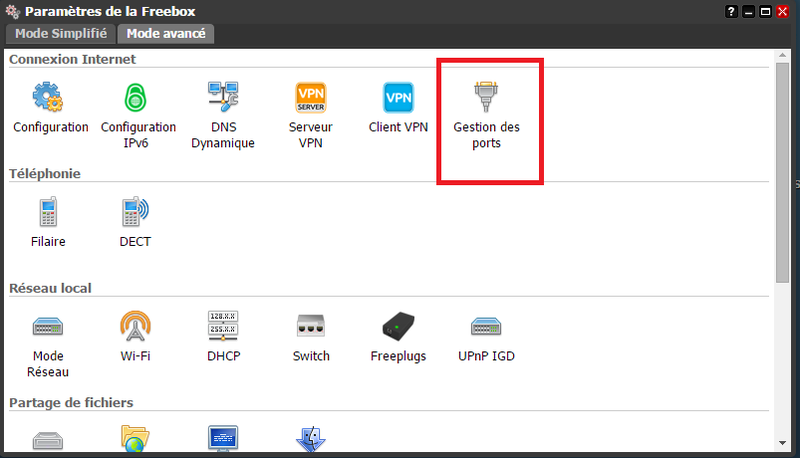The image size is (800, 458).
Task: Click the scrollbar up arrow
Action: (782, 55)
